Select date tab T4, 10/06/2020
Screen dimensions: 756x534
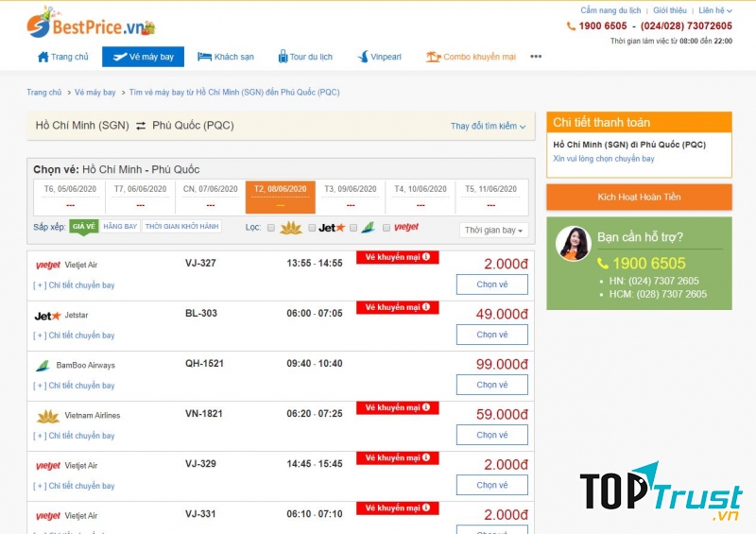coord(421,197)
